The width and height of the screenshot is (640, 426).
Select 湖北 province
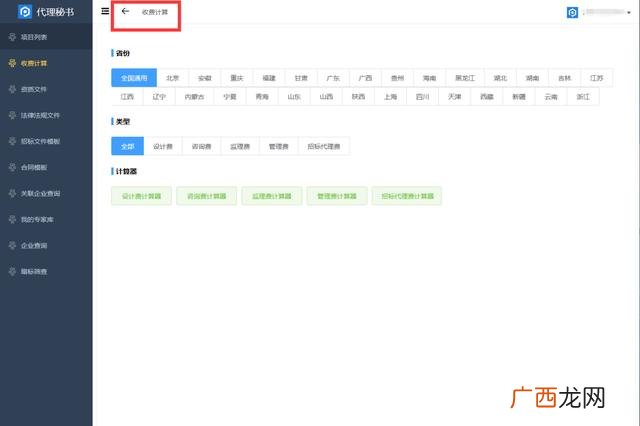[500, 78]
